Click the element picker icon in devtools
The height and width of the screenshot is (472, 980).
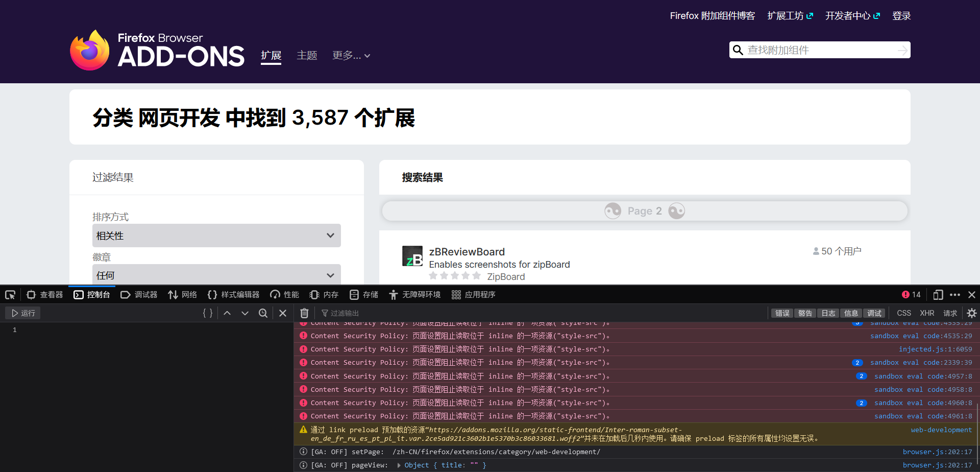click(x=10, y=295)
